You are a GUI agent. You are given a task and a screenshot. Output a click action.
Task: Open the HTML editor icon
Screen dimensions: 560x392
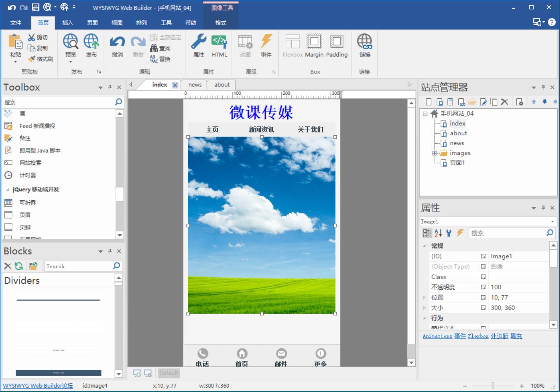[x=219, y=42]
